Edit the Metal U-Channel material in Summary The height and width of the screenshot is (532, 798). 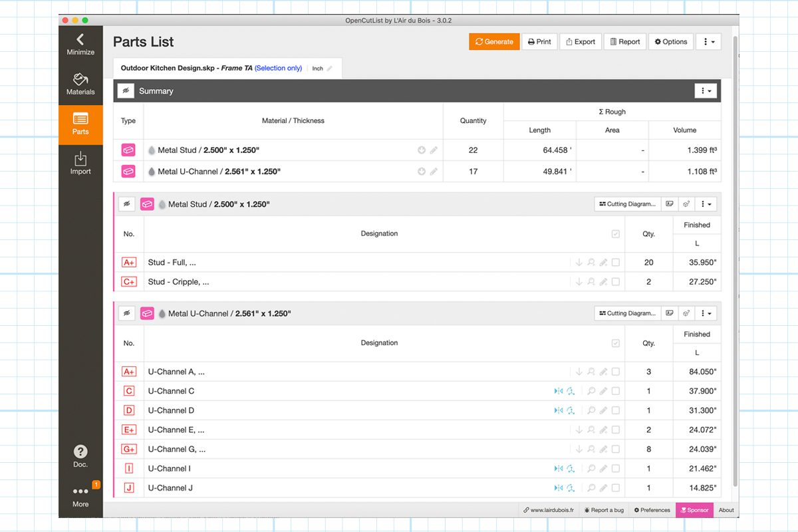coord(434,172)
